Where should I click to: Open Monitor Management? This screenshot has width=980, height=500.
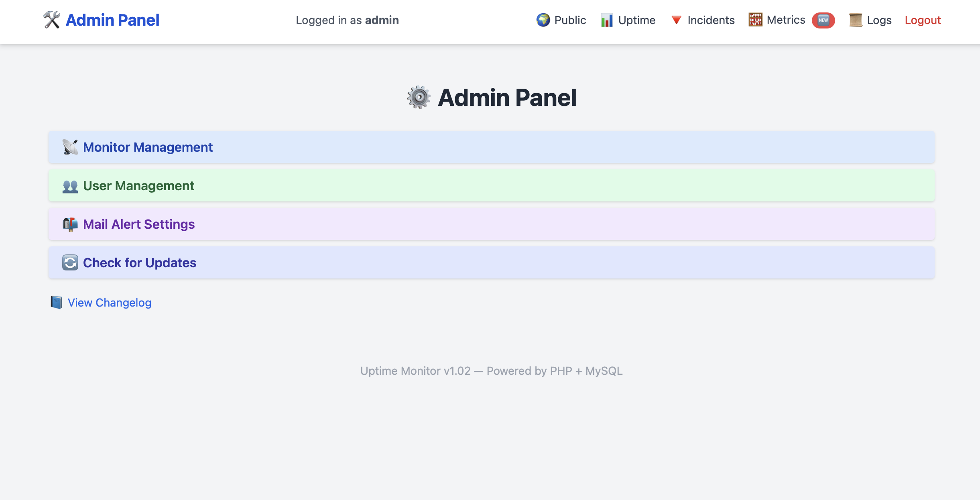(148, 147)
